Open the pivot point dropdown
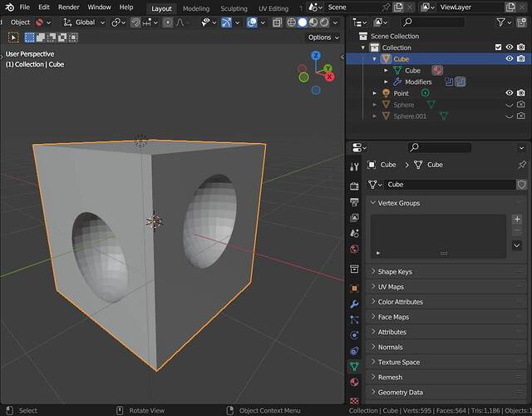Screen dimensions: 532x416 [119, 22]
